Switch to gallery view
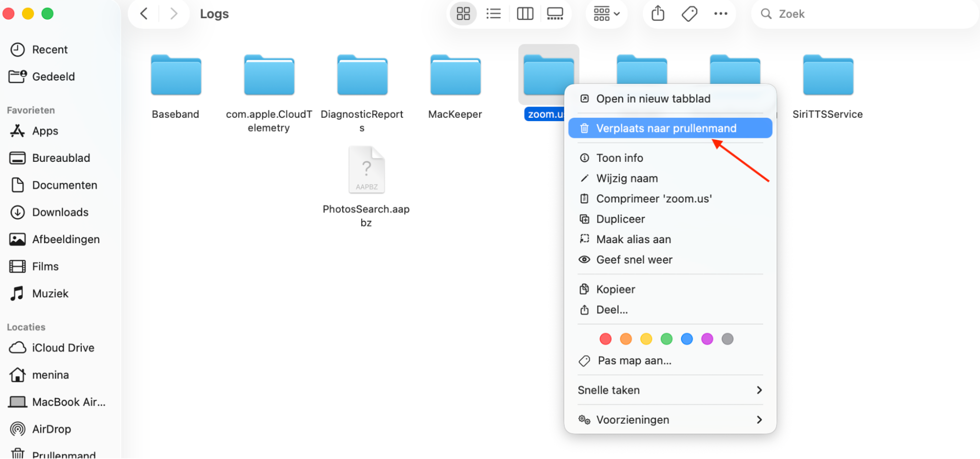 pos(554,13)
